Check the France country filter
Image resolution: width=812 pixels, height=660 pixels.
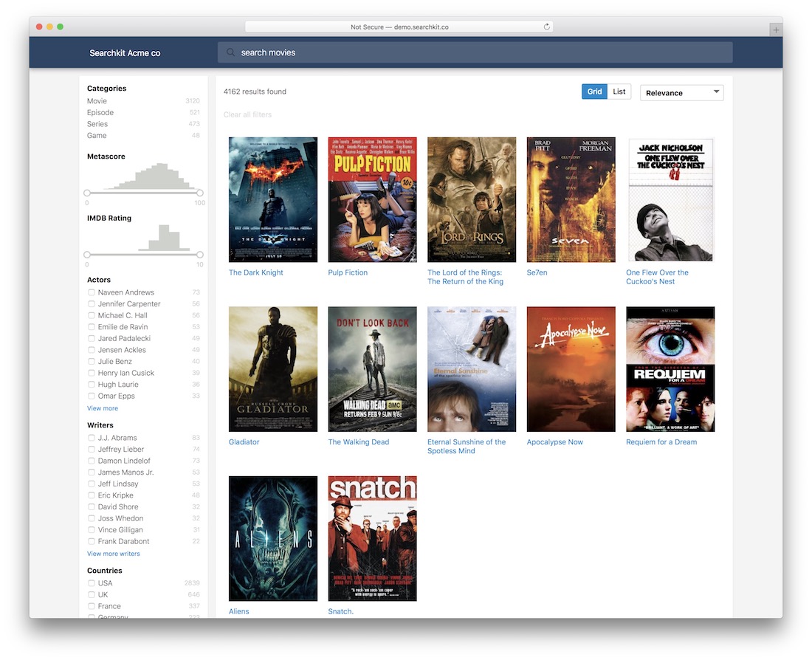coord(91,606)
